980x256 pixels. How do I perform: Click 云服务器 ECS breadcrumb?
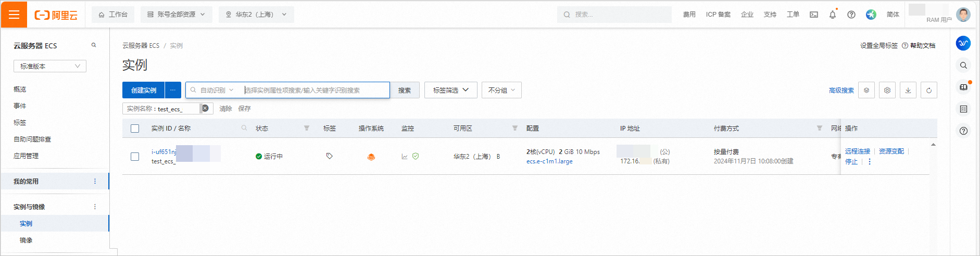click(141, 45)
